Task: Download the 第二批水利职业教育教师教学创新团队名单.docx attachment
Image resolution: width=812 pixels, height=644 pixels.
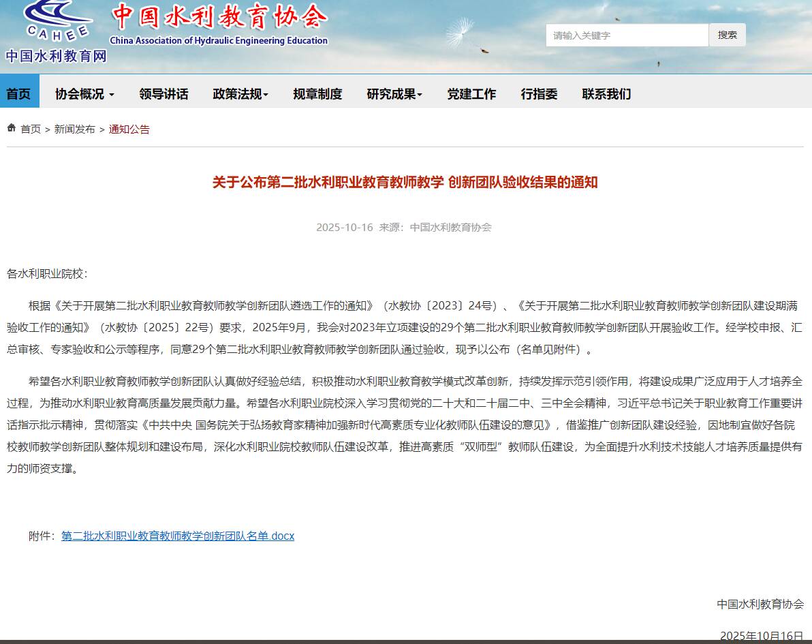Action: 178,536
